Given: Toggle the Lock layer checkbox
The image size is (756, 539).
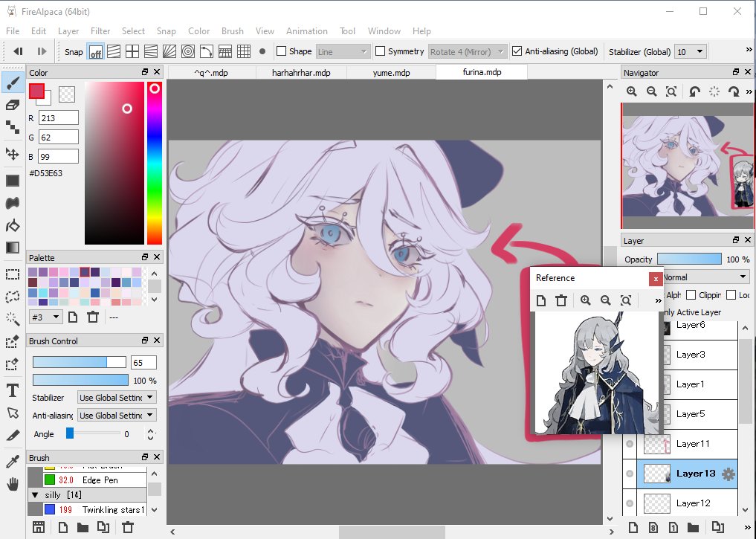Looking at the screenshot, I should click(x=731, y=294).
